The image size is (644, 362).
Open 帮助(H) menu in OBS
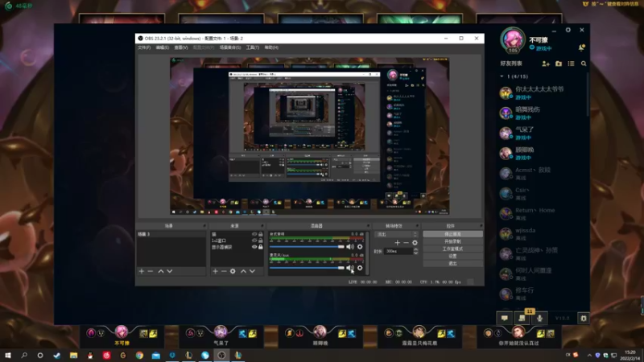click(x=271, y=47)
